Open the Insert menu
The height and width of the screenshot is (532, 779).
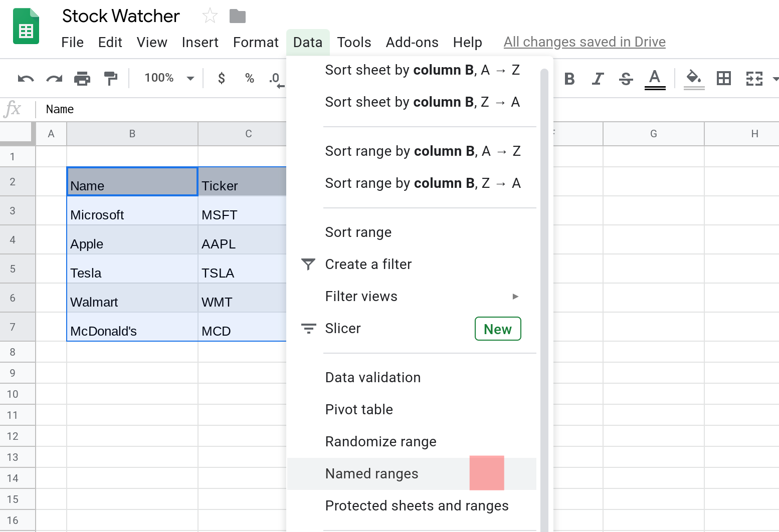pos(200,43)
